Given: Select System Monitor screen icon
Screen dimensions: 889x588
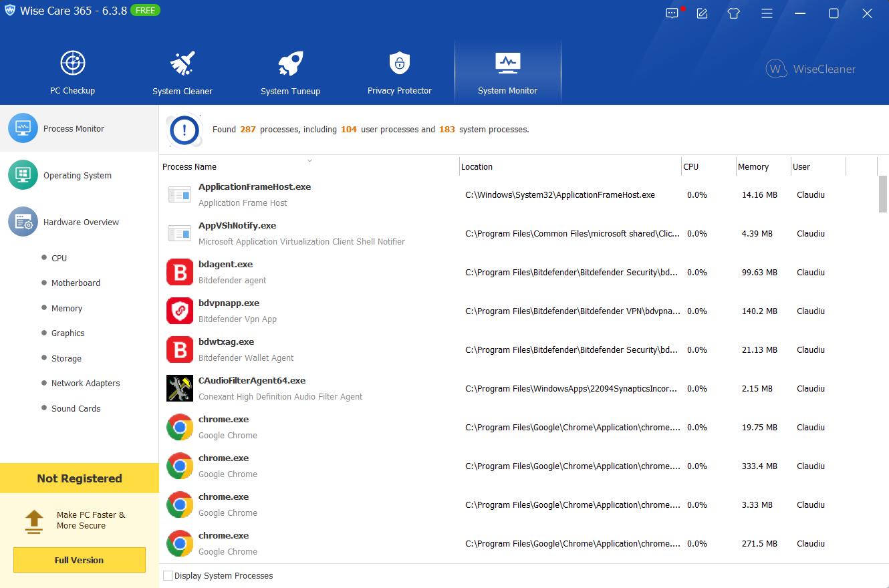Looking at the screenshot, I should tap(507, 63).
